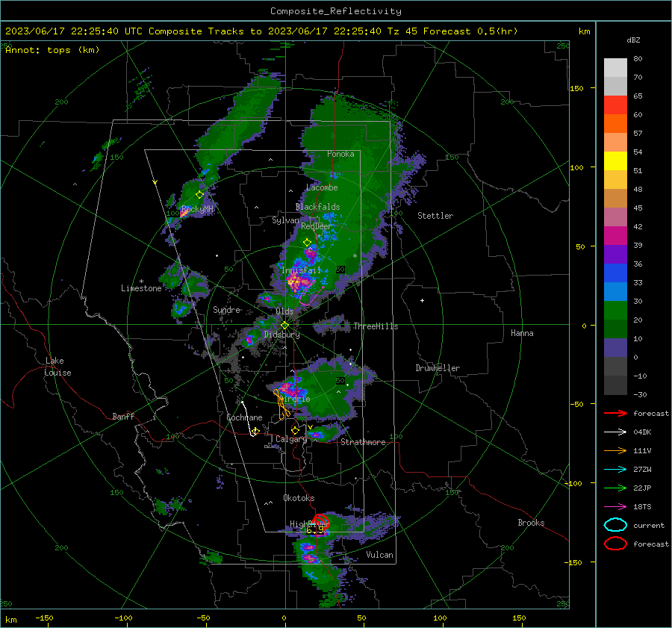Click the ThreeHills city label

click(x=376, y=326)
